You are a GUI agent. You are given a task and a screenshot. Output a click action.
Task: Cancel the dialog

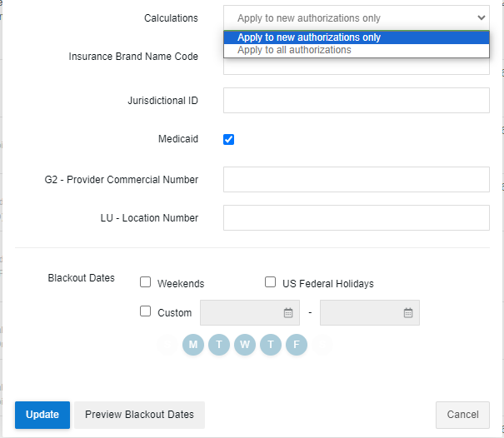click(462, 415)
